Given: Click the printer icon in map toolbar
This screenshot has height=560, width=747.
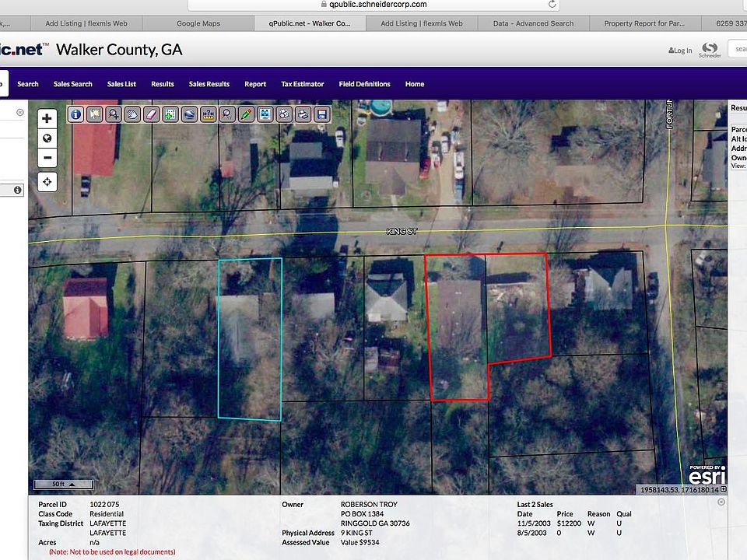Looking at the screenshot, I should tap(303, 114).
